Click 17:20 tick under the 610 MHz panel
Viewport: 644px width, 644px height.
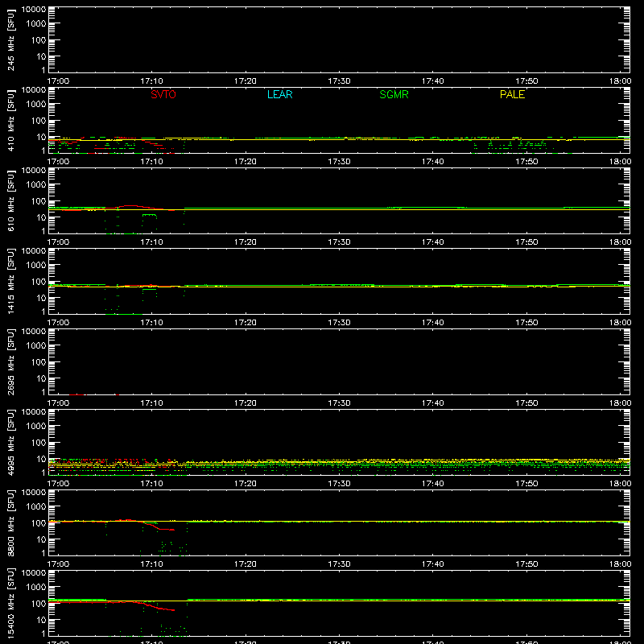click(x=246, y=242)
